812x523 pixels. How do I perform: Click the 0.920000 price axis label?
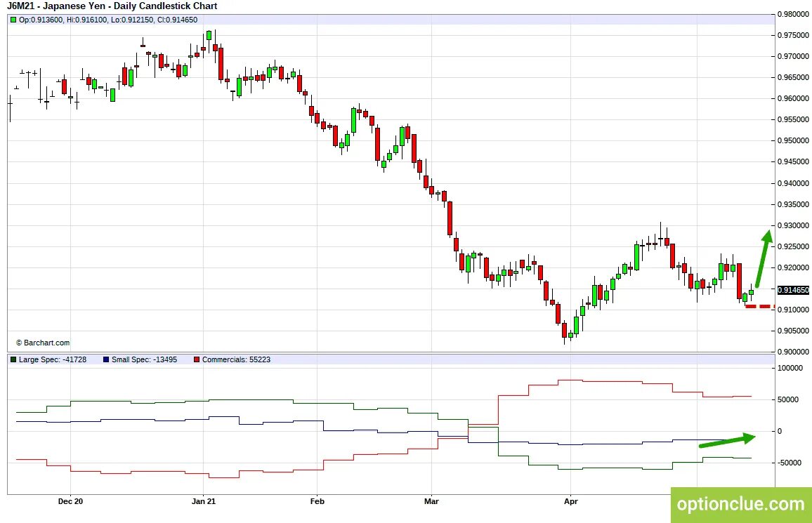pyautogui.click(x=793, y=267)
